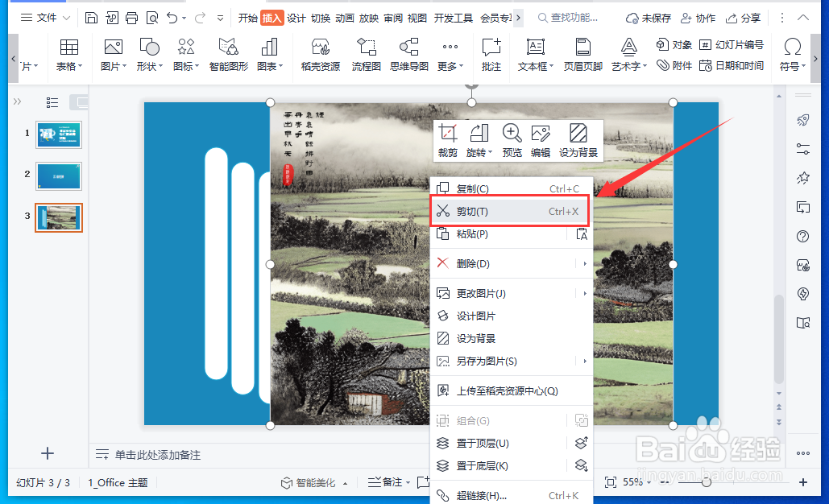Click 未保存 status button
The width and height of the screenshot is (829, 504).
coord(649,19)
